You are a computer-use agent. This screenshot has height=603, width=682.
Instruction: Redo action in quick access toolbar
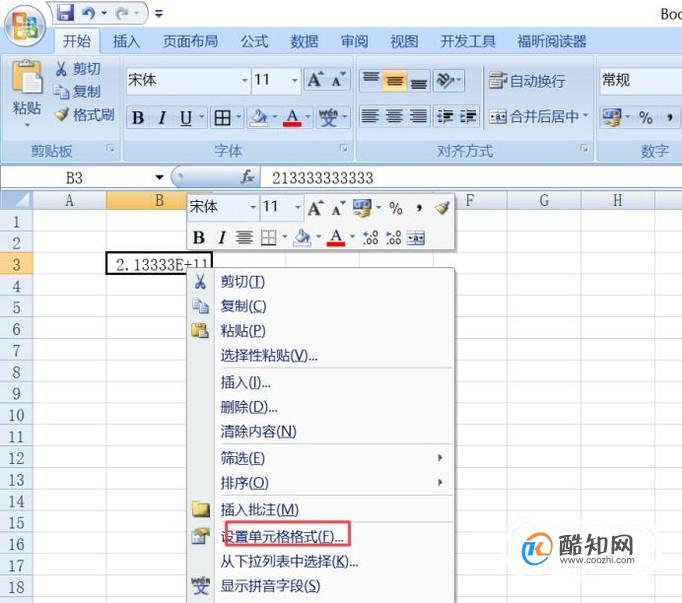point(123,13)
